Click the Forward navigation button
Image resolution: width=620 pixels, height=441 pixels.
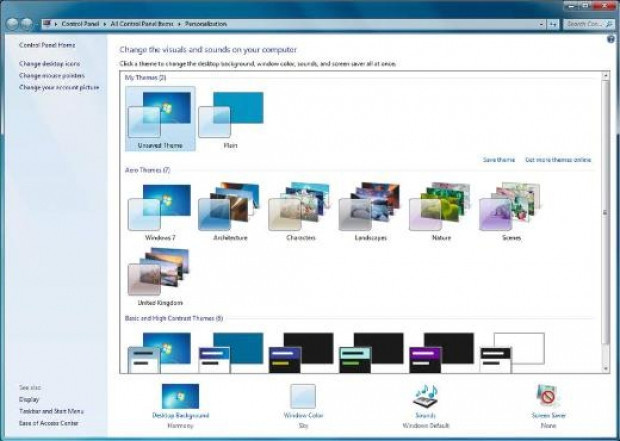tap(26, 24)
